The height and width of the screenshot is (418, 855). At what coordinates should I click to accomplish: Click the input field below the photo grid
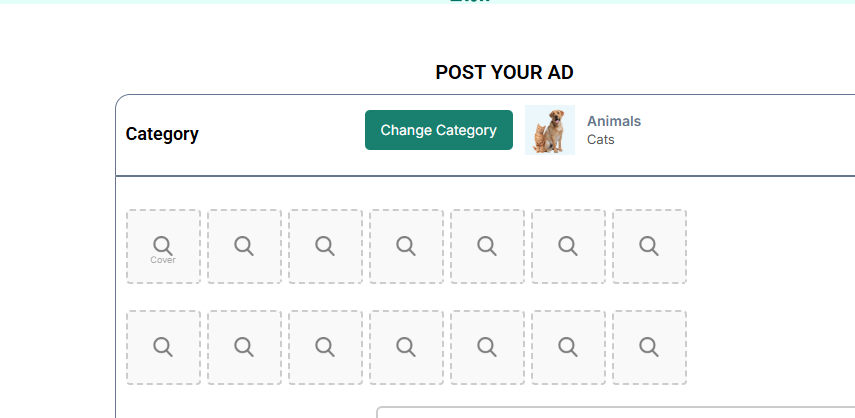(x=615, y=412)
